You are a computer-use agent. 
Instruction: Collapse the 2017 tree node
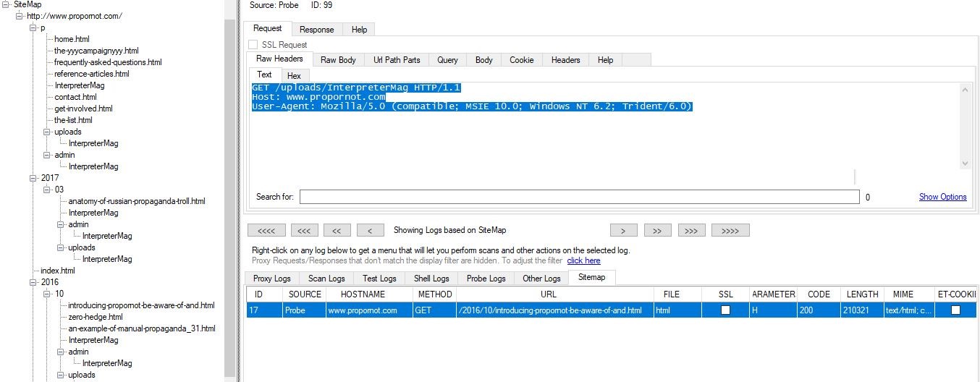[33, 178]
